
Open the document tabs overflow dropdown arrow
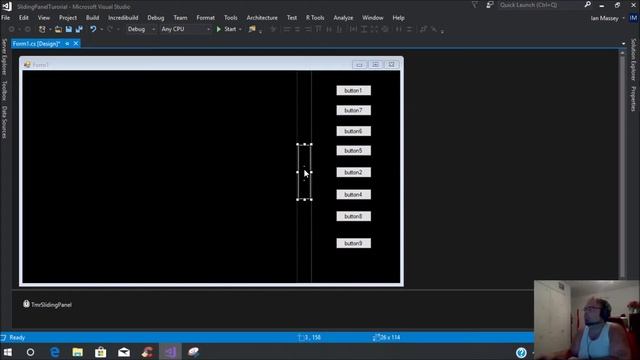tap(623, 44)
